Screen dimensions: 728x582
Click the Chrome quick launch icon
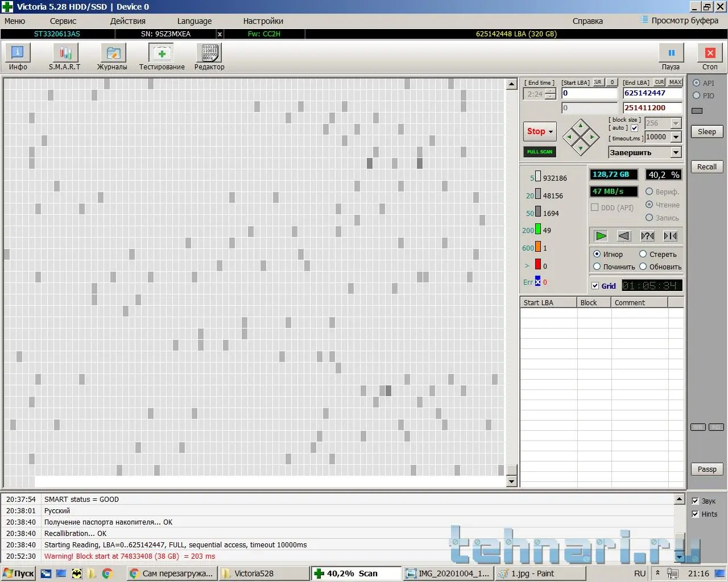click(x=107, y=573)
